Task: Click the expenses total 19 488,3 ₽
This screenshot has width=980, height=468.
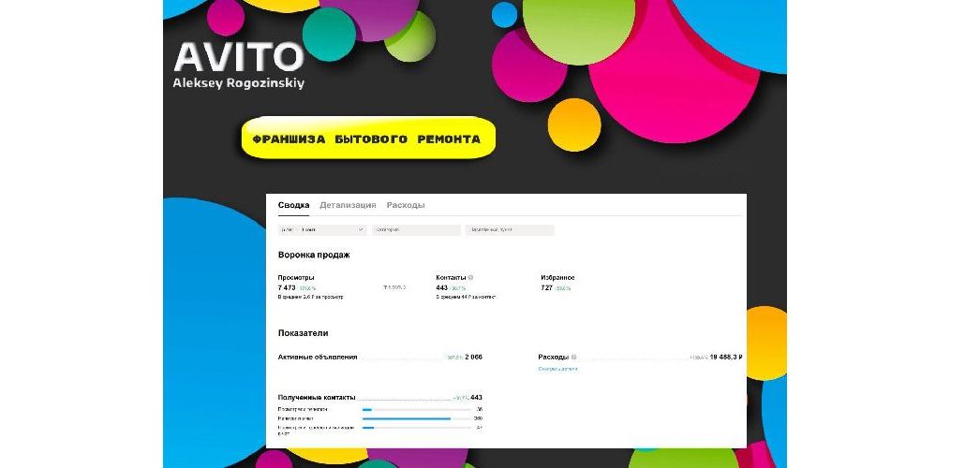Action: pos(725,358)
